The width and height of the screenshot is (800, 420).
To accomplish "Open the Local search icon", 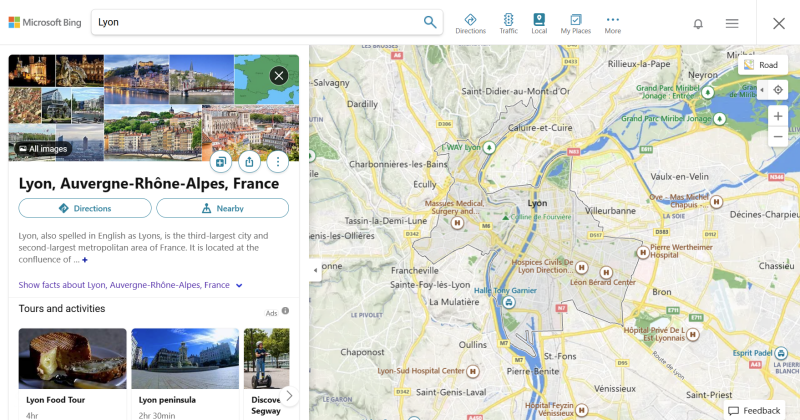I will click(539, 23).
